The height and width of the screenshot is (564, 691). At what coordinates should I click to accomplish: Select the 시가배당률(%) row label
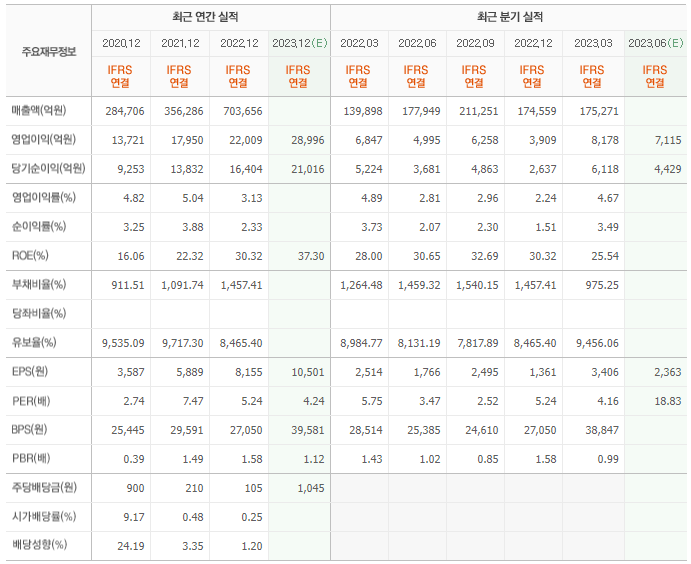tap(44, 517)
